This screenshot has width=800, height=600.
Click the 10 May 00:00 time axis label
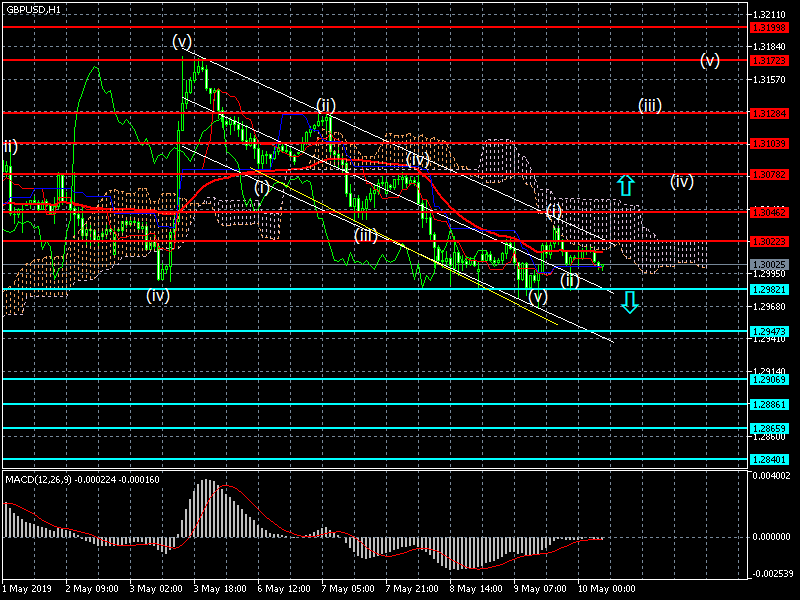pyautogui.click(x=608, y=588)
